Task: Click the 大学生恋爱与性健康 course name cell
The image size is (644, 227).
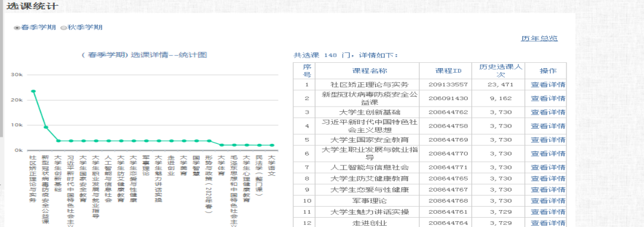Action: [x=369, y=190]
